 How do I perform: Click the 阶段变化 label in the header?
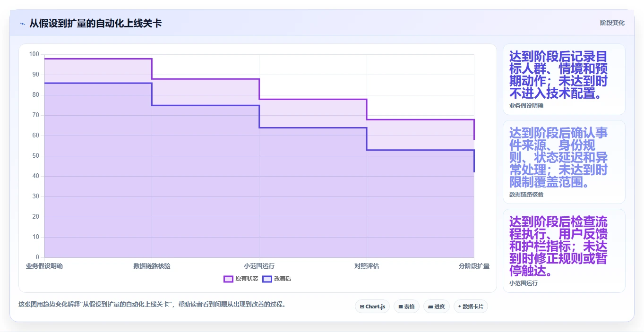click(612, 23)
